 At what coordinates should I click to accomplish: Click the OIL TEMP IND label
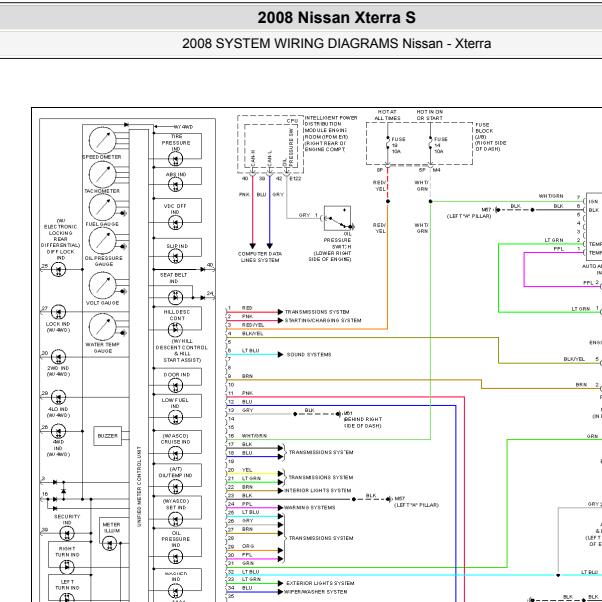click(175, 475)
